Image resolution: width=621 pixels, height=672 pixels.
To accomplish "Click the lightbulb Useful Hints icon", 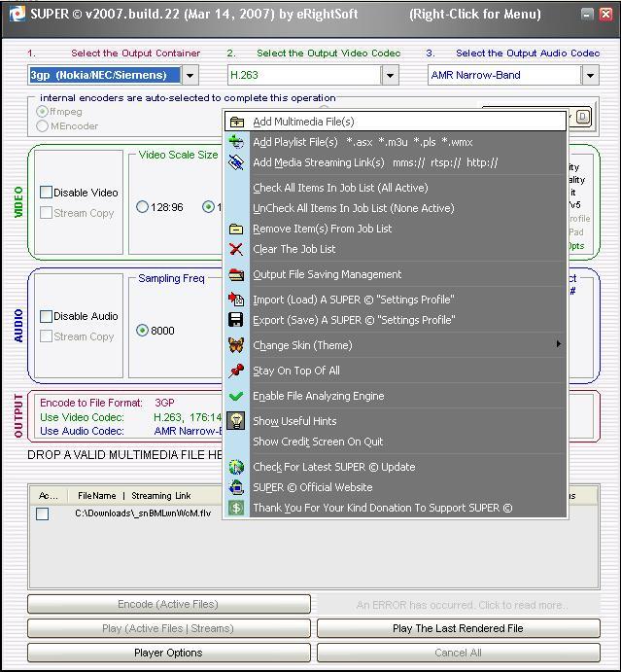I will 236,421.
